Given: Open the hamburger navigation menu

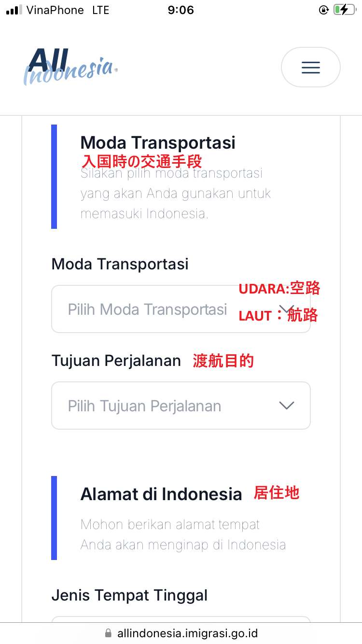Looking at the screenshot, I should click(x=310, y=67).
